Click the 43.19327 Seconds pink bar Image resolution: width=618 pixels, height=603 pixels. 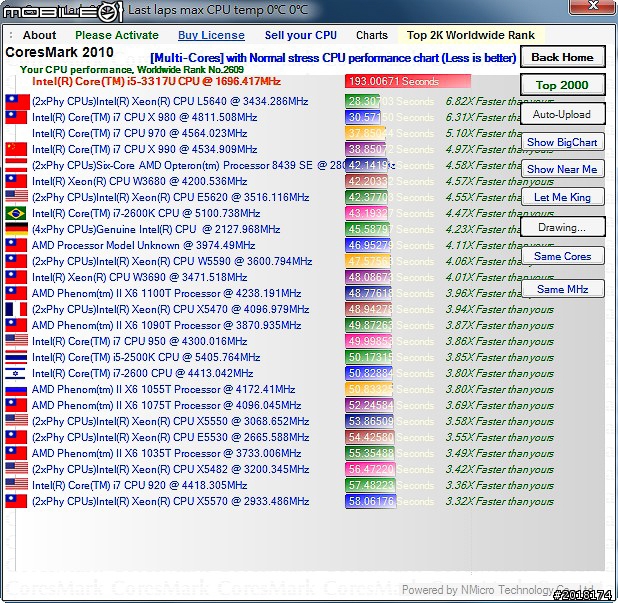[x=367, y=213]
